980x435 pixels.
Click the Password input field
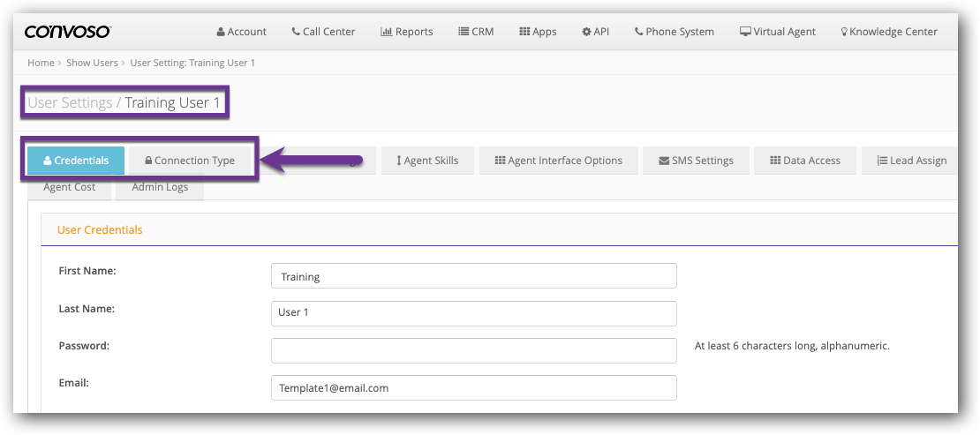[473, 350]
